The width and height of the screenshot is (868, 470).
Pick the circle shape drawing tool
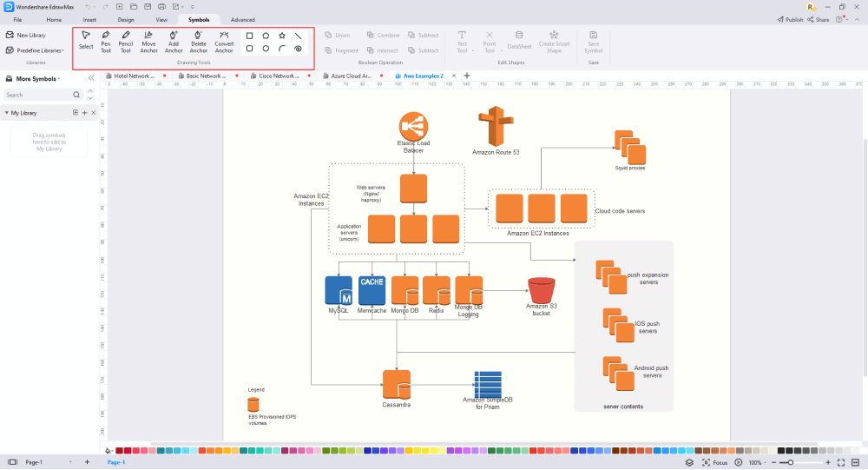click(266, 49)
